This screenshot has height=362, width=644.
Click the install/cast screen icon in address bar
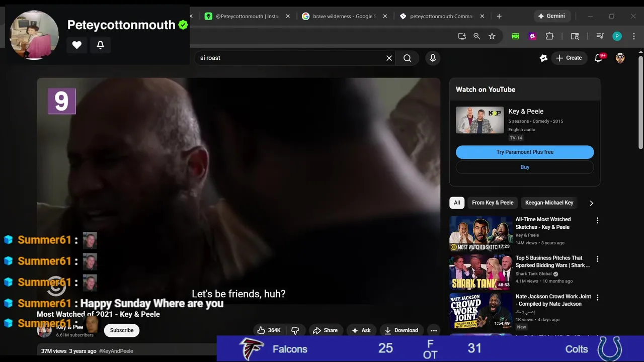tap(462, 36)
